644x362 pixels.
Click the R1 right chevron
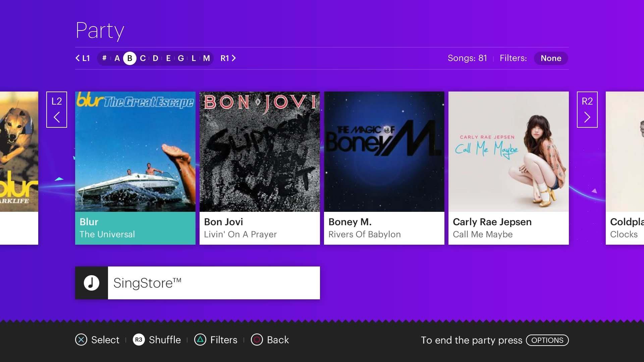click(x=234, y=58)
